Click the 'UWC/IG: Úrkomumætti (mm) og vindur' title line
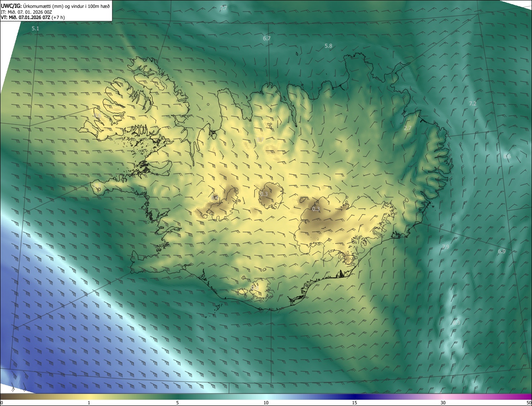532x406 pixels. coord(56,5)
